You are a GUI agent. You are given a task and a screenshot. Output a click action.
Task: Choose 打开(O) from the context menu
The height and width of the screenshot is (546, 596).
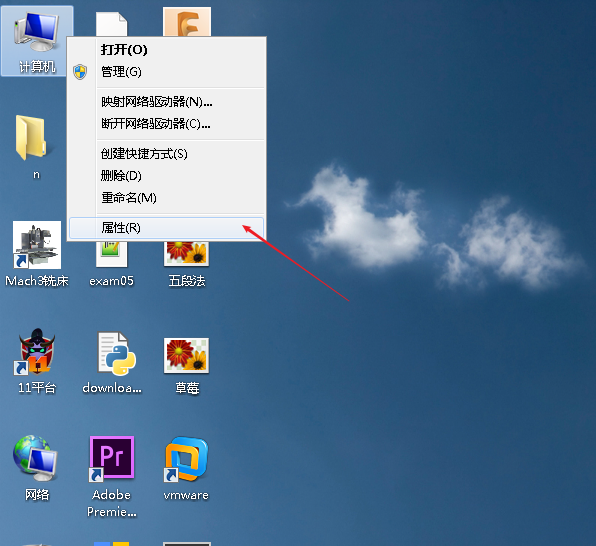166,49
